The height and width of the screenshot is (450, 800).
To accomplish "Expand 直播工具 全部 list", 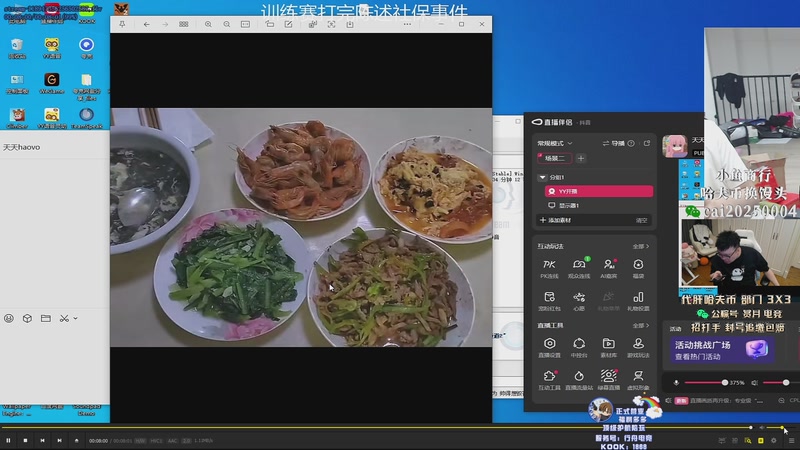I will (641, 326).
